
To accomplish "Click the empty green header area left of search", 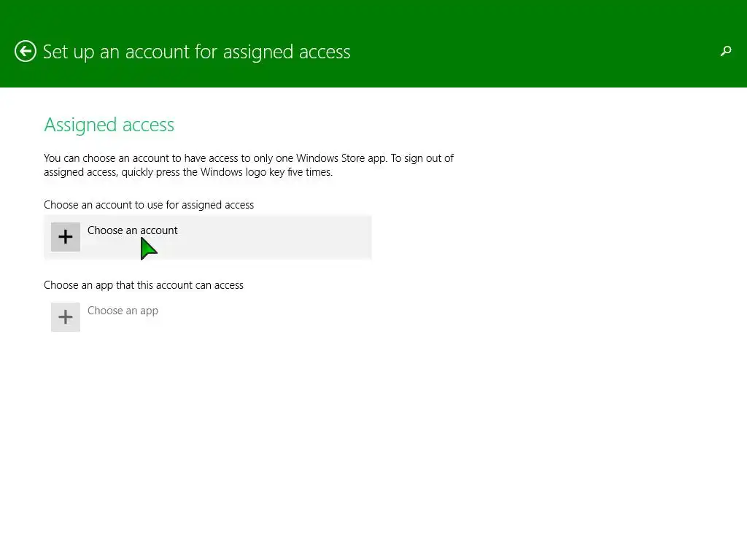I will [547, 51].
